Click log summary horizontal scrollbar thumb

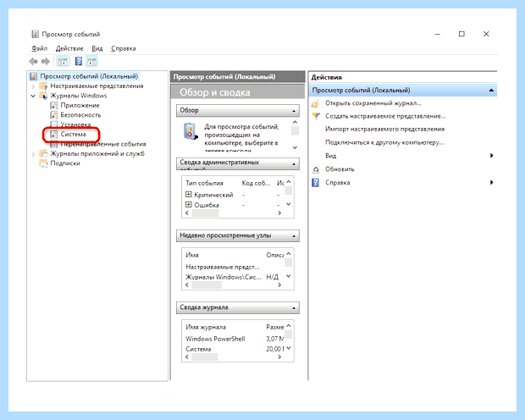205,357
